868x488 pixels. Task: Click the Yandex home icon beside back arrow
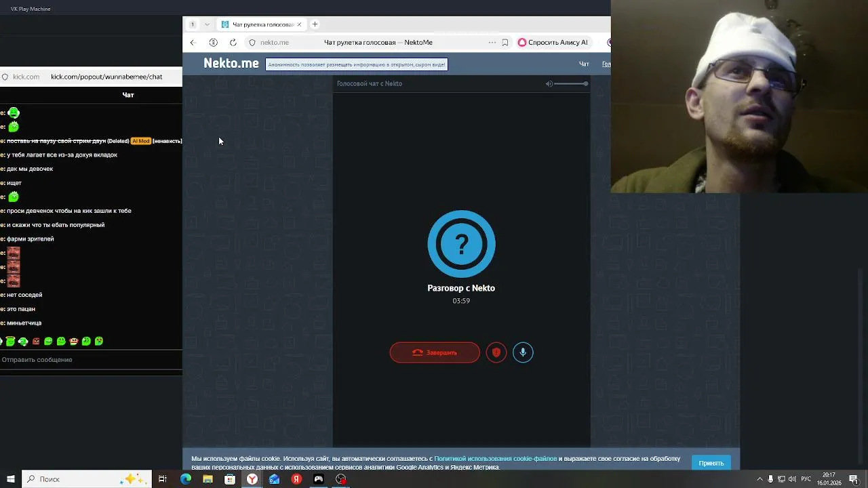[x=213, y=42]
